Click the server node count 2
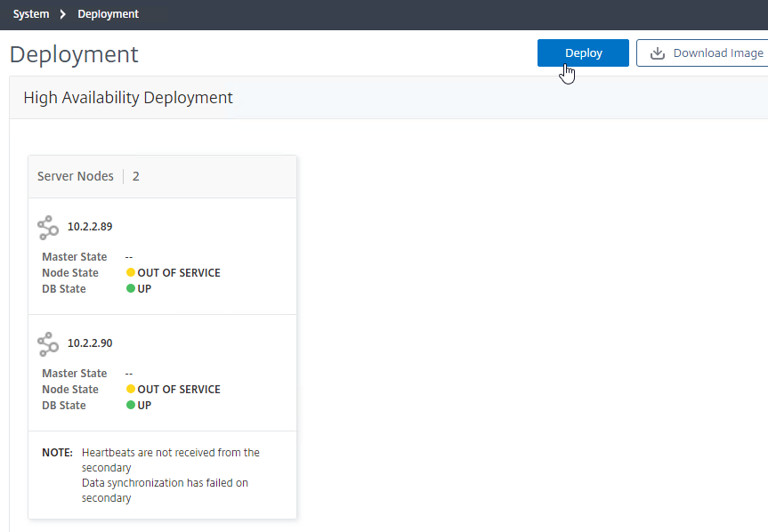 (x=135, y=176)
